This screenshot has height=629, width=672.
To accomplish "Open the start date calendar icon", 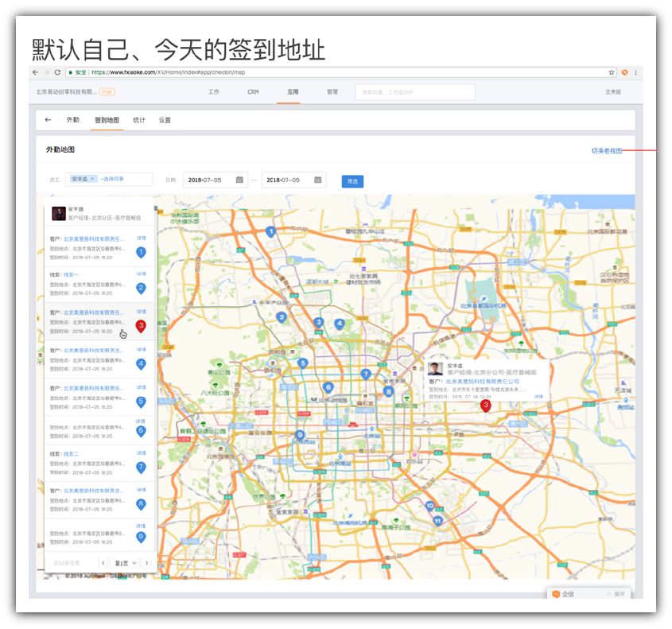I will click(x=239, y=180).
